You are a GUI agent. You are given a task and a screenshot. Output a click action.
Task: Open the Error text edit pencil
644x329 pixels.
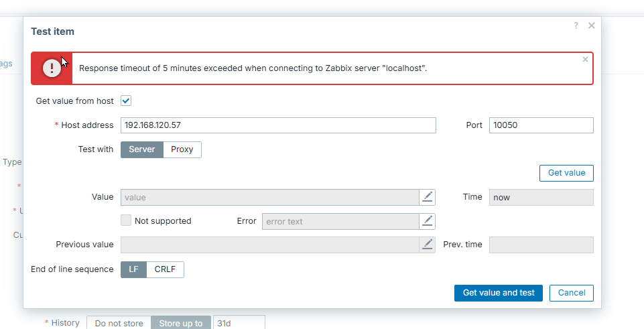point(428,221)
